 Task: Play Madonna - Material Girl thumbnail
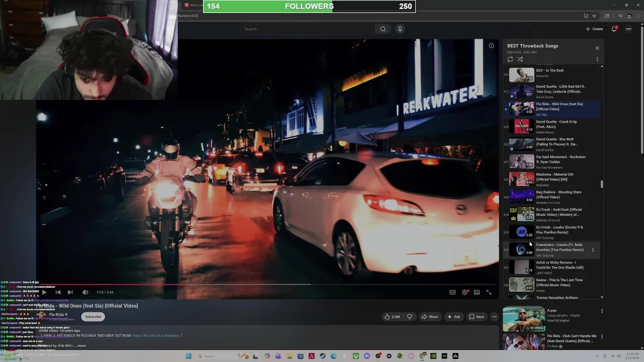coord(522,179)
